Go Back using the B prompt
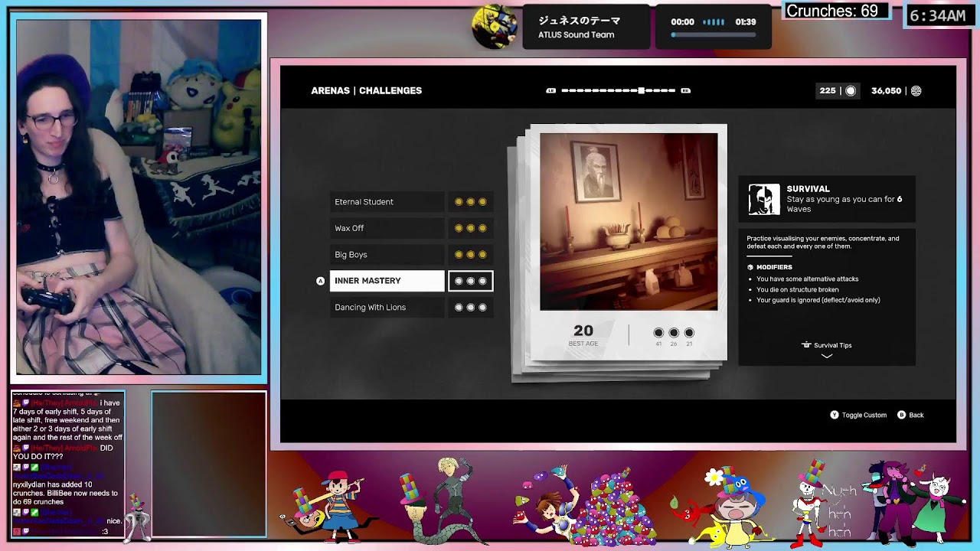 (x=910, y=415)
